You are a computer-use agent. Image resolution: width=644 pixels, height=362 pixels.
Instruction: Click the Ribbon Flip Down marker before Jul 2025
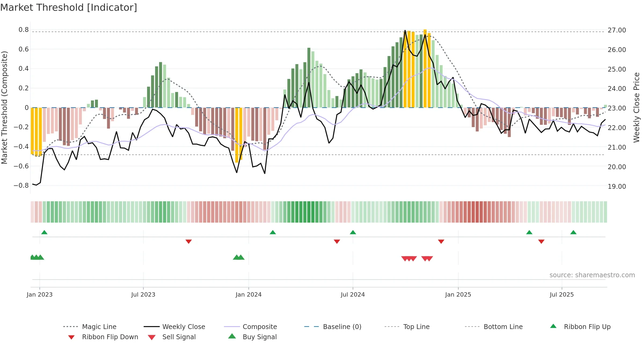[541, 242]
